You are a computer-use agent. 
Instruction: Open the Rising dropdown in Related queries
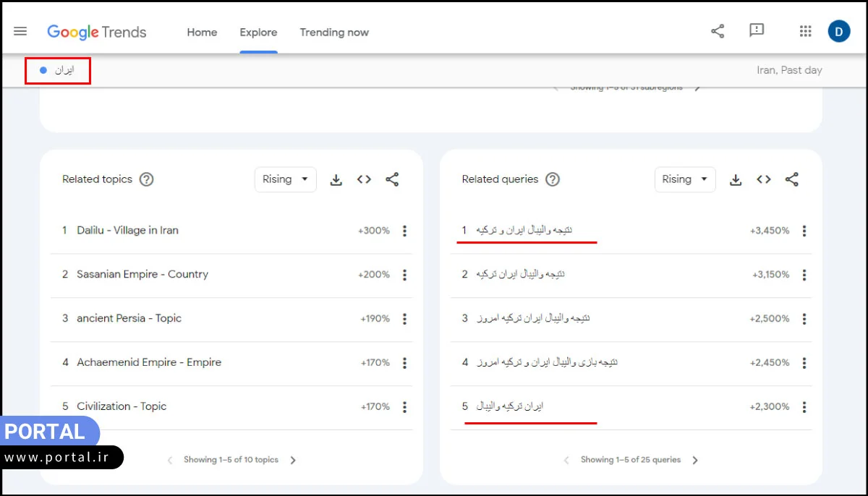[684, 179]
